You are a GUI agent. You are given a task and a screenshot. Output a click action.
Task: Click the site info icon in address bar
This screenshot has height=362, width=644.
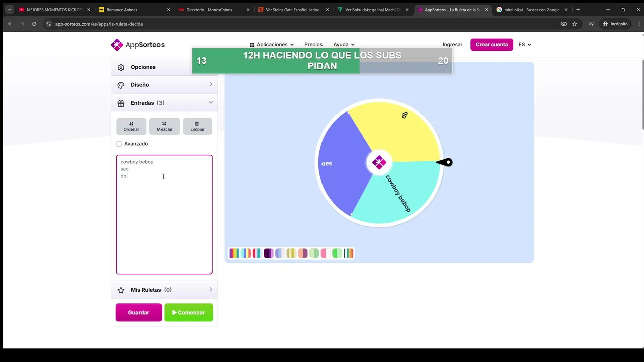pyautogui.click(x=48, y=24)
